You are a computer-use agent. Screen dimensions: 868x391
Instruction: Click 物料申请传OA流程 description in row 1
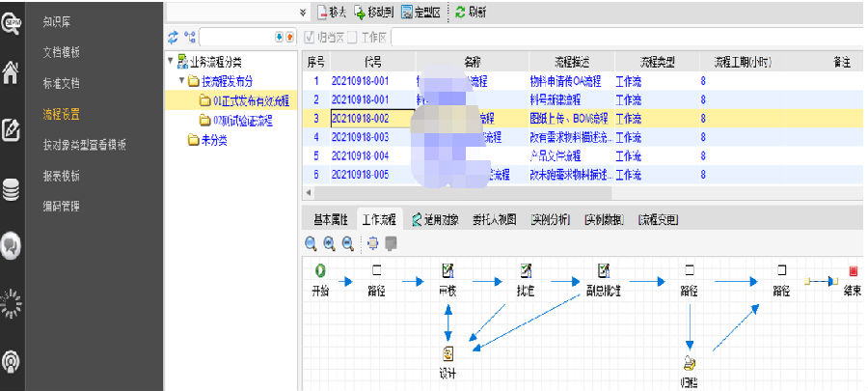[x=566, y=81]
